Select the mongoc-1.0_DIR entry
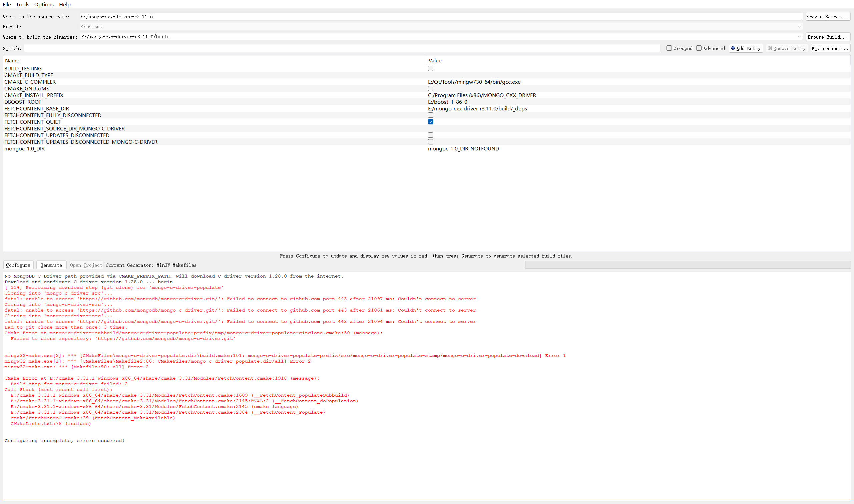This screenshot has height=504, width=854. click(24, 149)
